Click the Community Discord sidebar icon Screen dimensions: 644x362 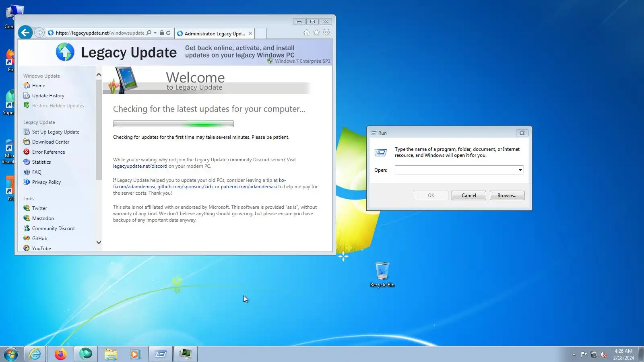[x=27, y=228]
